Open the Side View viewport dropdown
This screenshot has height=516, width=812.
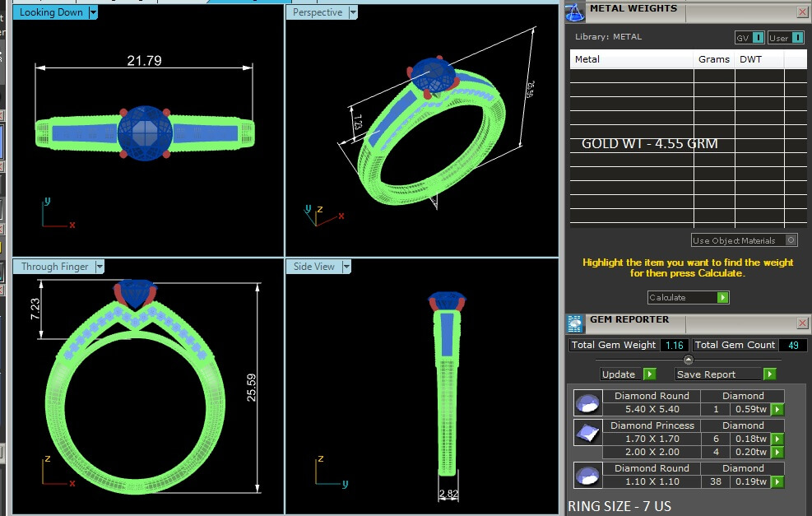[346, 267]
